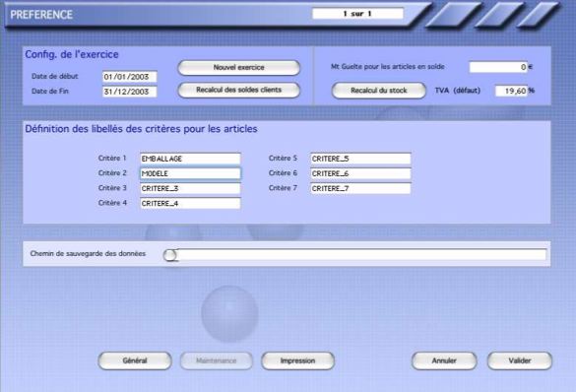Click the round backup path chooser icon
This screenshot has height=392, width=576.
point(170,255)
